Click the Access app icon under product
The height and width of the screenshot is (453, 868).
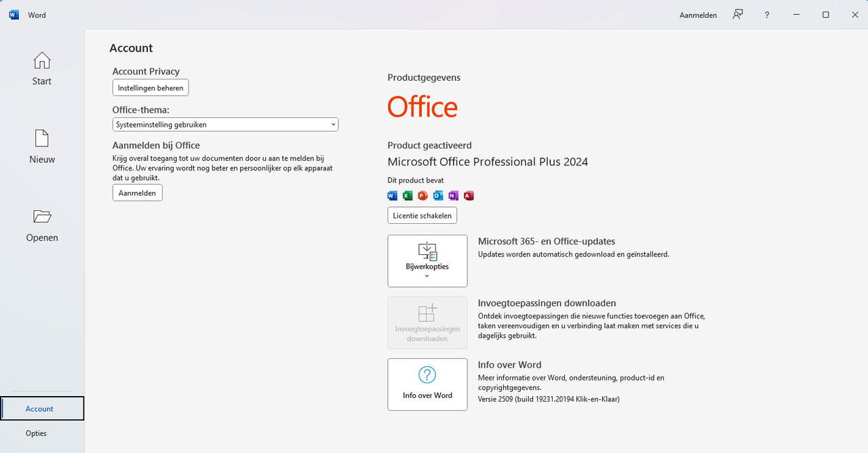[x=469, y=196]
